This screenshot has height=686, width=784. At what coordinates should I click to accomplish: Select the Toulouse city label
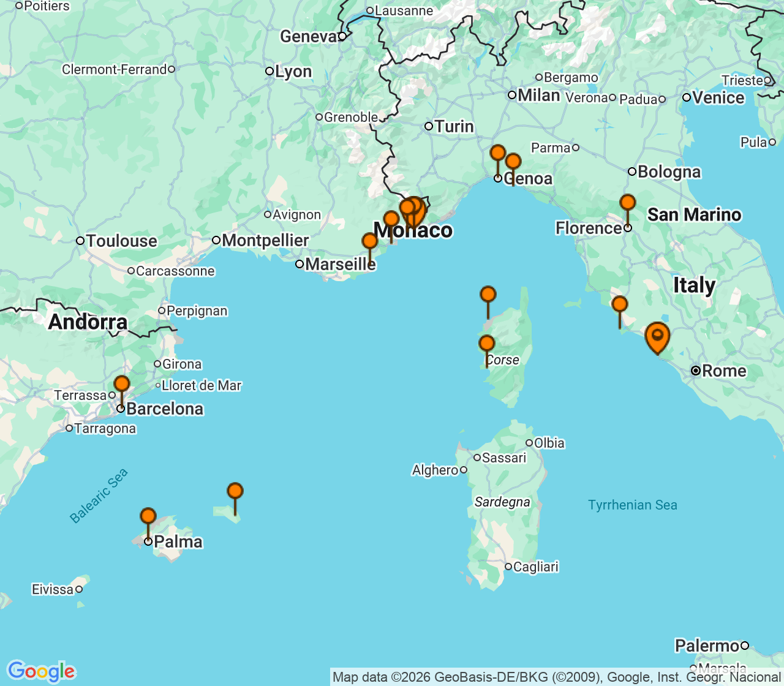pos(121,241)
